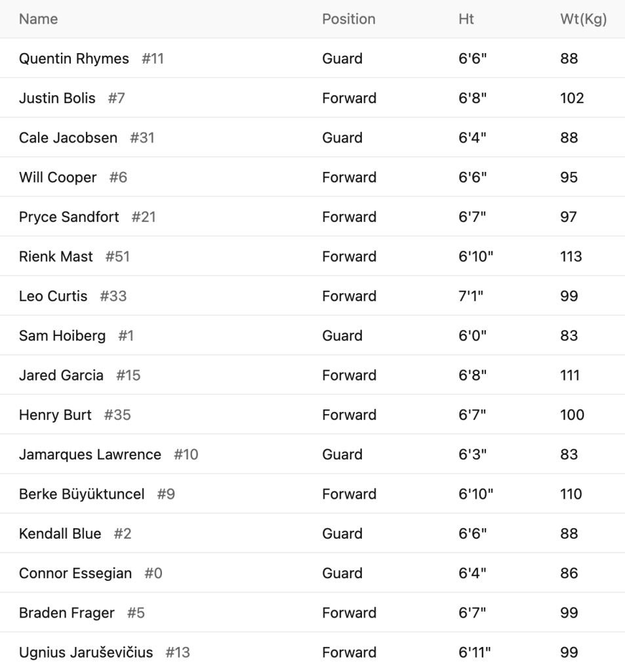Select Jared Garcia from the list

click(x=61, y=375)
